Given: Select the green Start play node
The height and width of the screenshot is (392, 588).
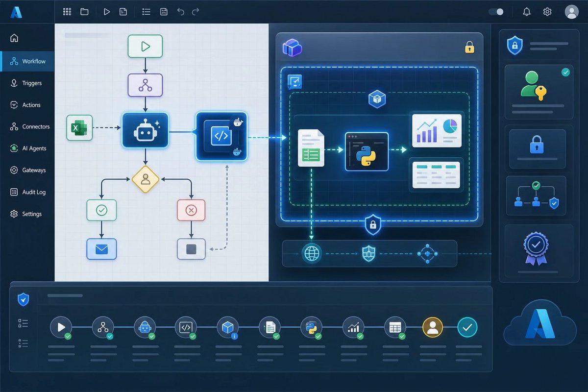Looking at the screenshot, I should coord(145,47).
